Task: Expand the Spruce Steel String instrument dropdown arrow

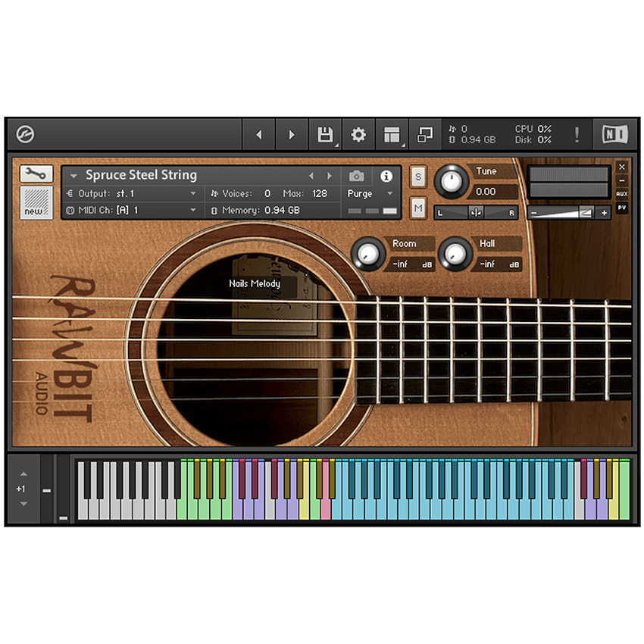Action: [x=73, y=177]
